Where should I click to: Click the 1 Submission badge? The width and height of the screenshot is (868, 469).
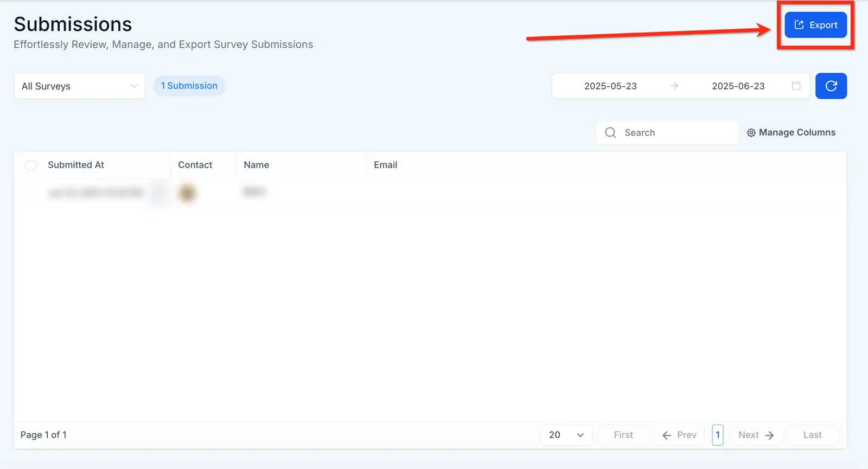pyautogui.click(x=189, y=86)
